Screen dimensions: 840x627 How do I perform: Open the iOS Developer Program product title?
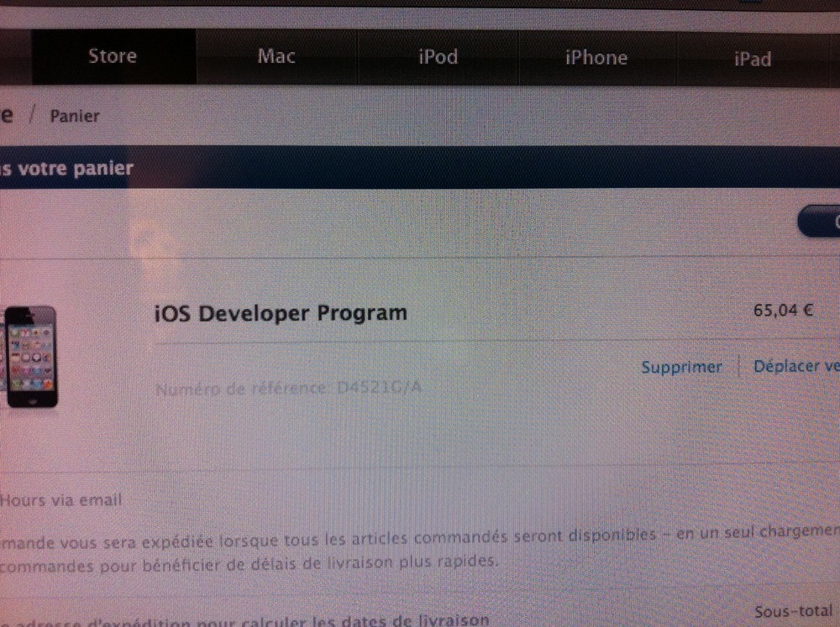[281, 313]
